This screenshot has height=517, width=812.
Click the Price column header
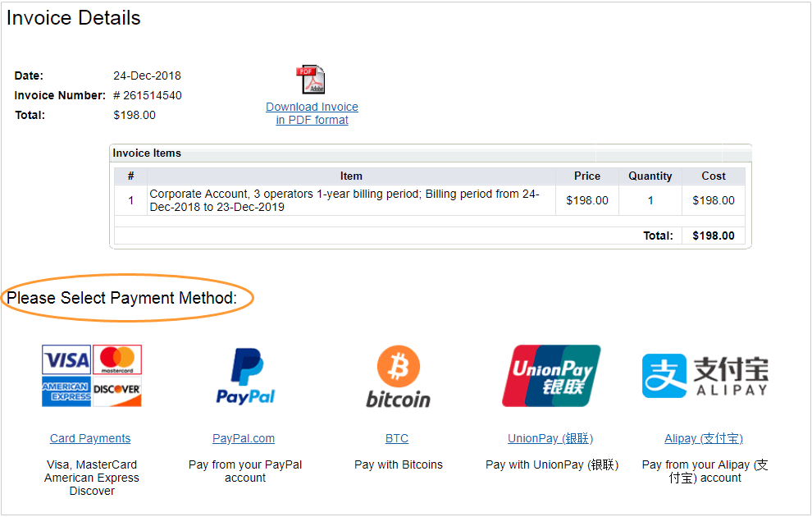tap(587, 176)
